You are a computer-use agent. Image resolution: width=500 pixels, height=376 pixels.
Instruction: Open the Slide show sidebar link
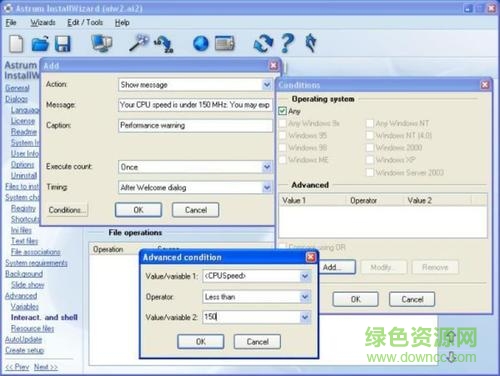27,285
